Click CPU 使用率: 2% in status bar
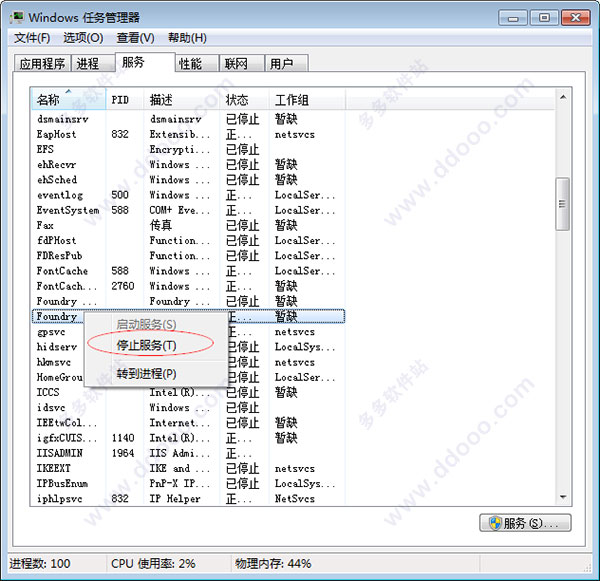600x581 pixels. click(153, 563)
